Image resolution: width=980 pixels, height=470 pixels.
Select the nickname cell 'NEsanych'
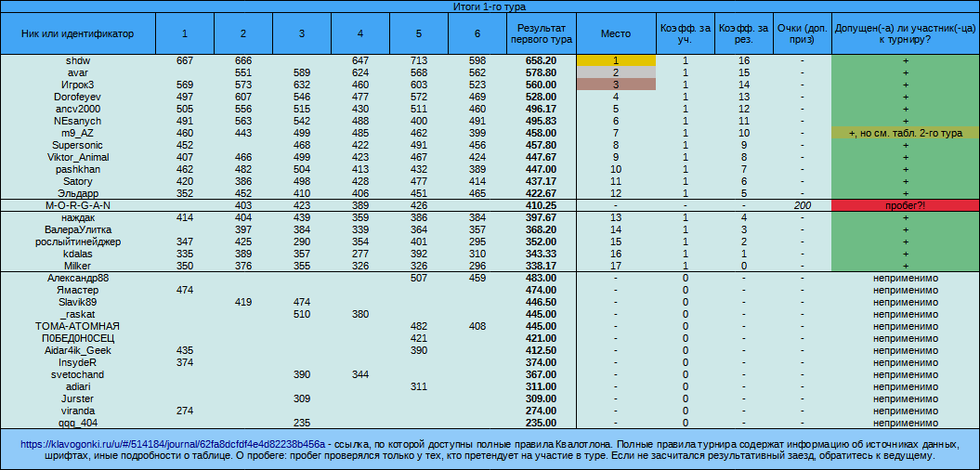click(77, 121)
